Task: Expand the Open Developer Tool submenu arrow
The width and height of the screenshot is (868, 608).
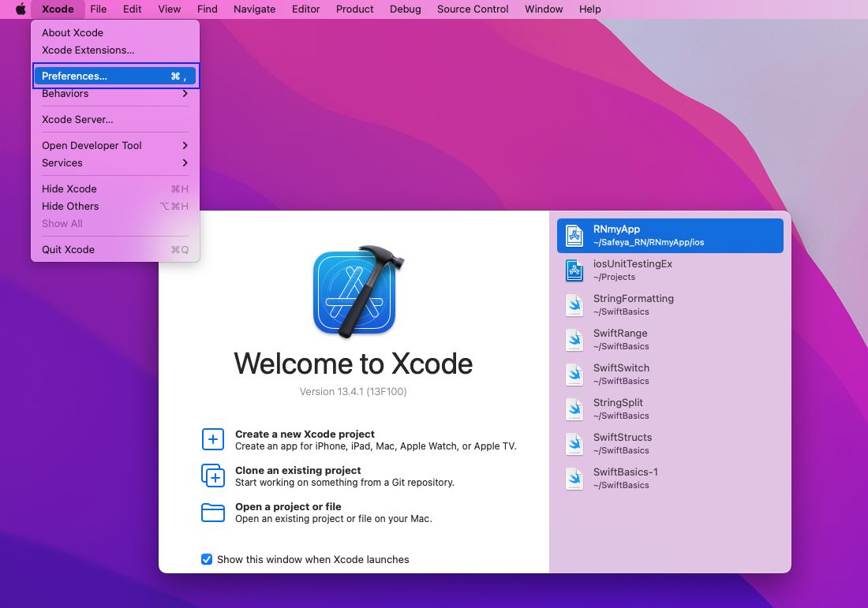Action: 185,146
